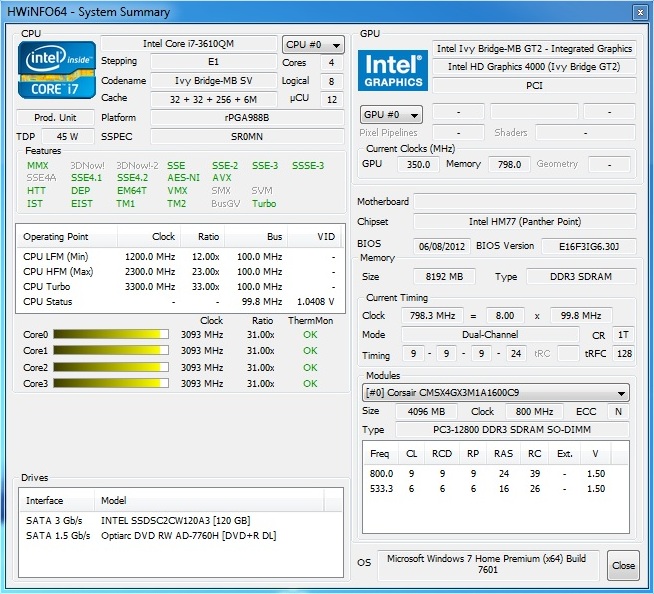The height and width of the screenshot is (594, 654).
Task: Select the CPU Turbo row
Action: tap(180, 287)
